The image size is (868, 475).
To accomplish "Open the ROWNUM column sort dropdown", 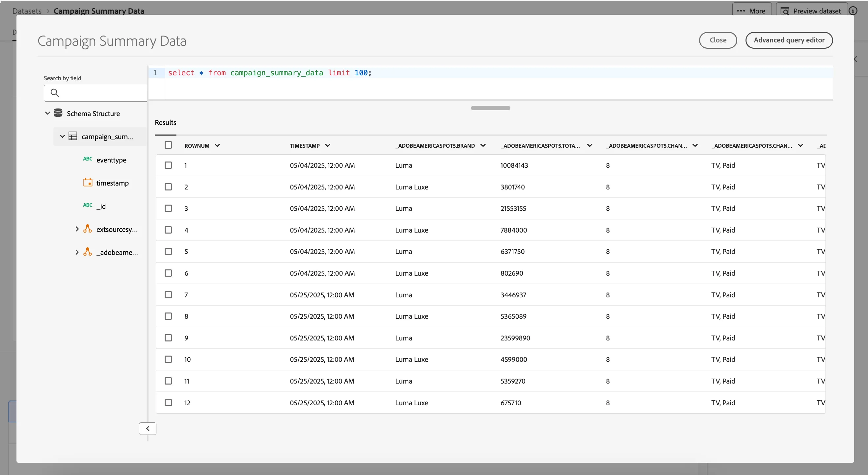I will (x=217, y=145).
